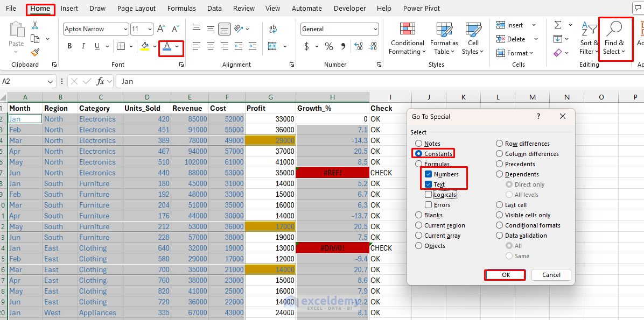Uncheck the Numbers checkbox
Image resolution: width=644 pixels, height=320 pixels.
[x=429, y=174]
